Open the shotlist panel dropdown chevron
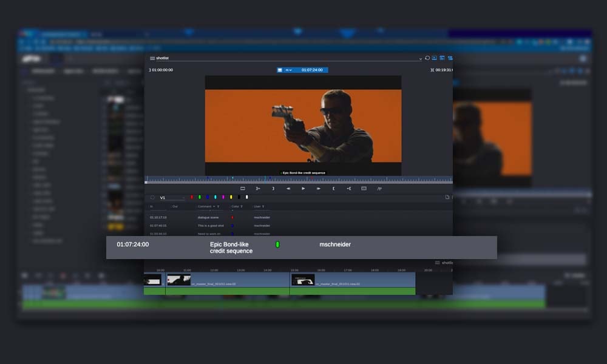Screen dimensions: 607x364 tap(420, 59)
